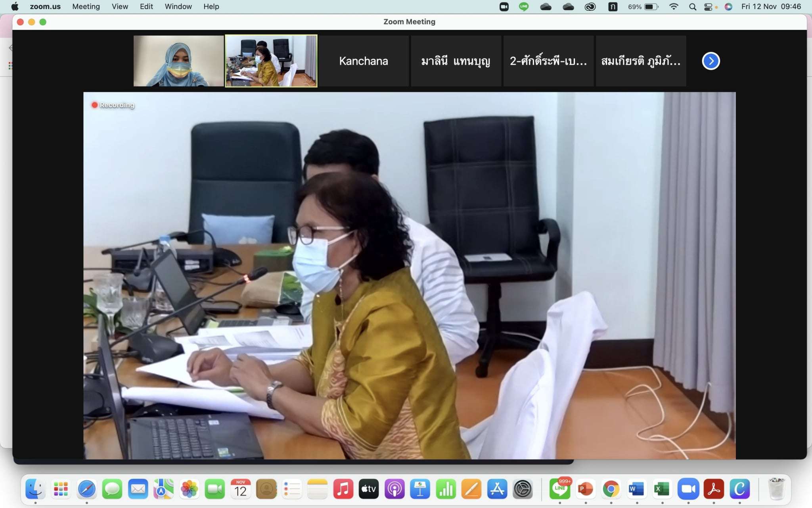Open Zoom app in the Dock

[x=688, y=489]
